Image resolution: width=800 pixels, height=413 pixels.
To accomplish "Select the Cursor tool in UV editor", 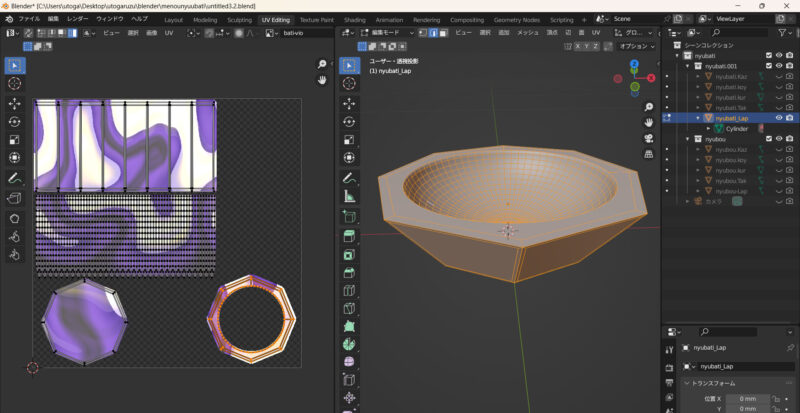I will (15, 84).
